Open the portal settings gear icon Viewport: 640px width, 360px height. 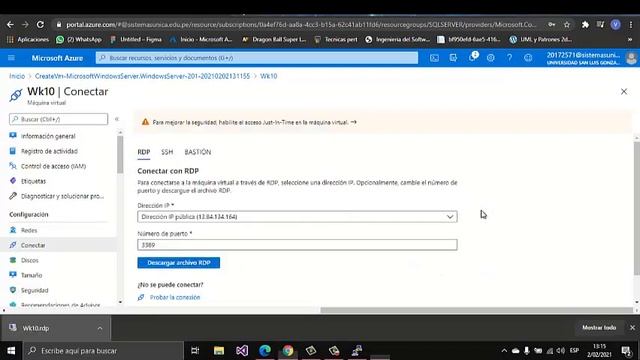pyautogui.click(x=491, y=58)
